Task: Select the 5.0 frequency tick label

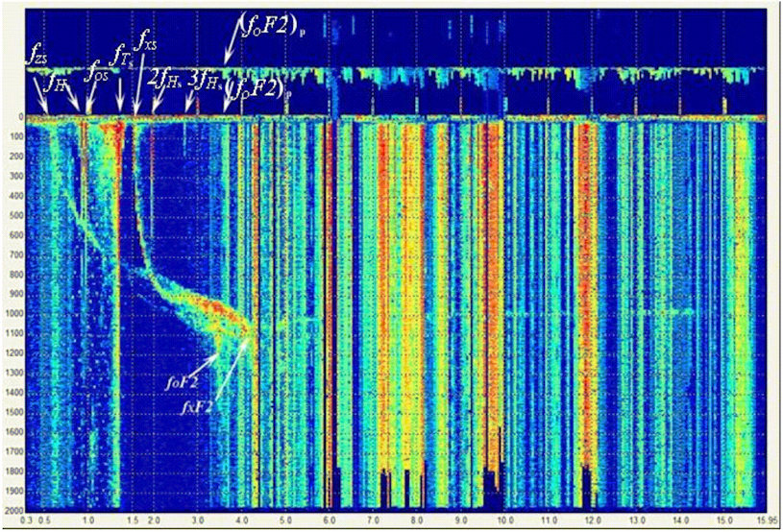Action: point(285,520)
